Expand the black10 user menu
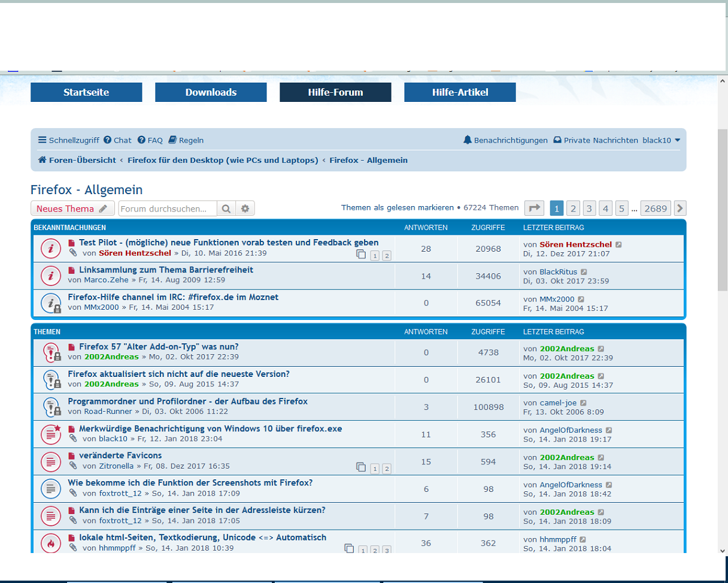The width and height of the screenshot is (728, 583). (661, 140)
